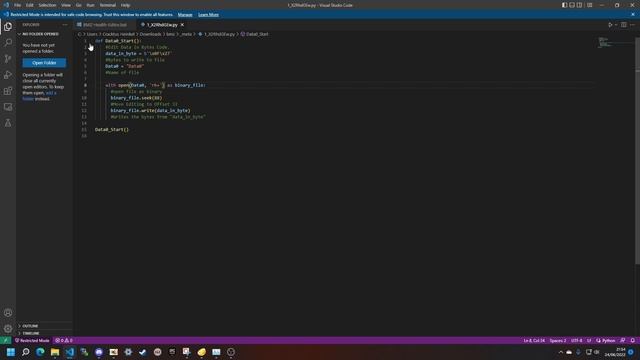This screenshot has width=640, height=360.
Task: Click the feedback icon in status bar
Action: pyautogui.click(x=622, y=340)
